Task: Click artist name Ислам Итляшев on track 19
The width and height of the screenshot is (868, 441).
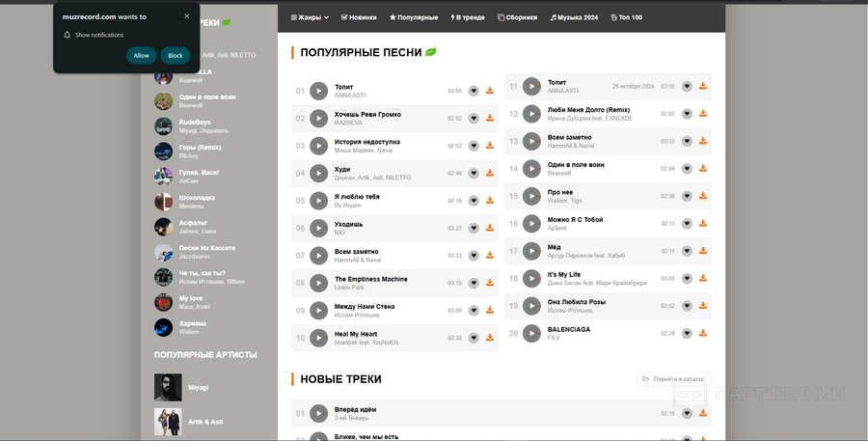Action: tap(570, 311)
